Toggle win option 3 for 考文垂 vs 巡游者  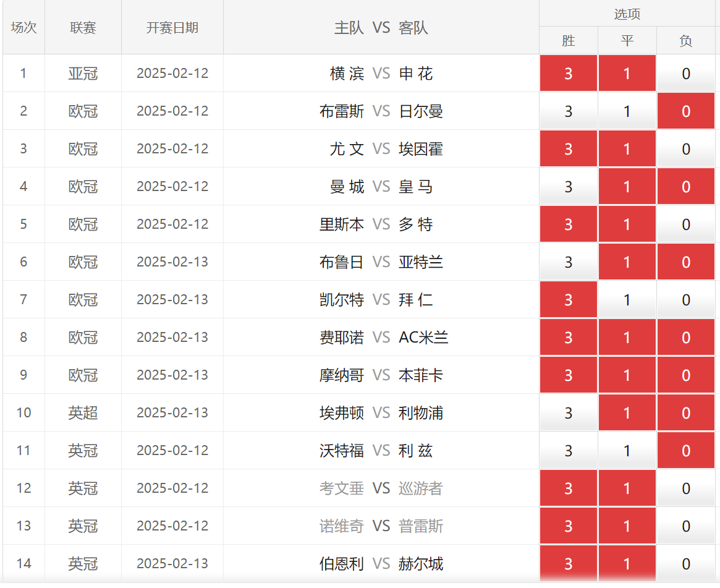click(569, 487)
